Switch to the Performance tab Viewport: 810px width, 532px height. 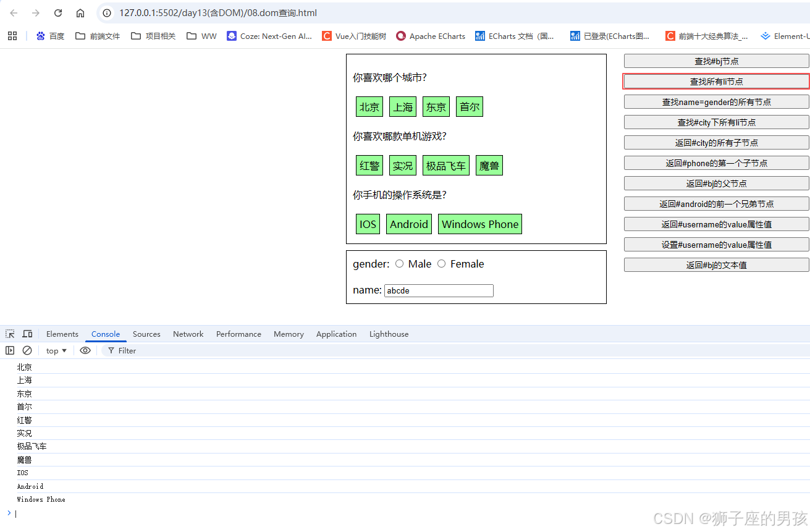click(x=238, y=334)
